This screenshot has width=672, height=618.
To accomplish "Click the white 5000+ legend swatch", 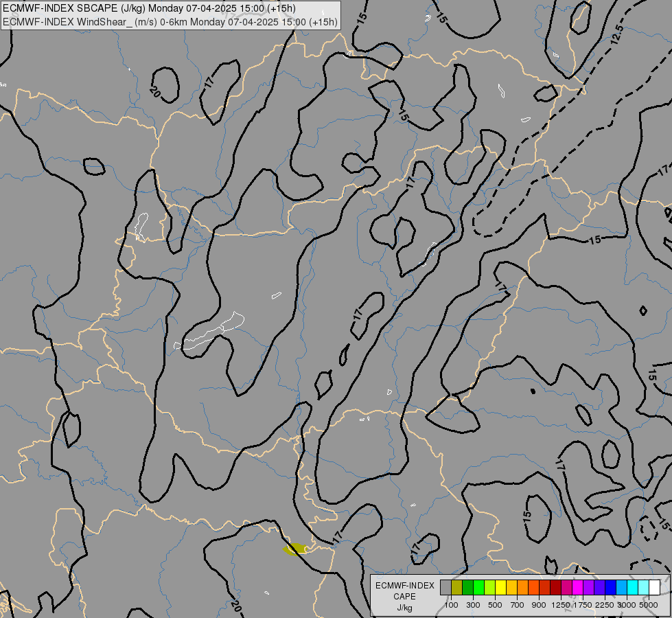I will [655, 588].
